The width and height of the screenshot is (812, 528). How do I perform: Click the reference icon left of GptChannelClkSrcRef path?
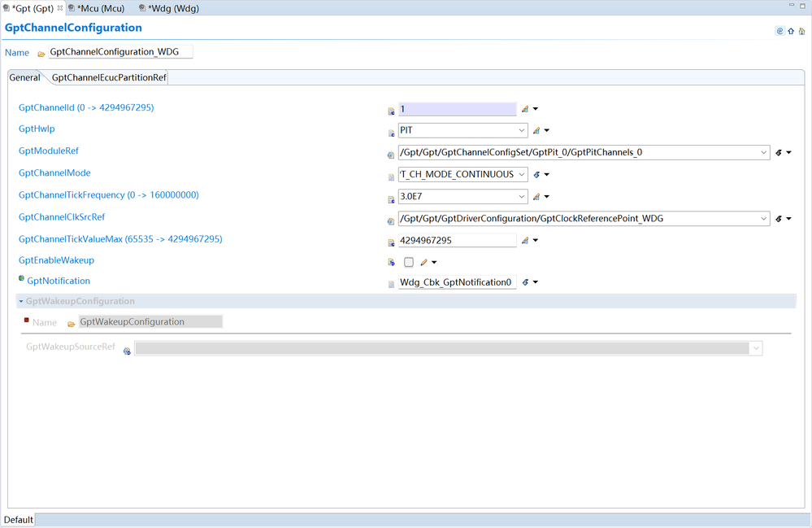(391, 221)
